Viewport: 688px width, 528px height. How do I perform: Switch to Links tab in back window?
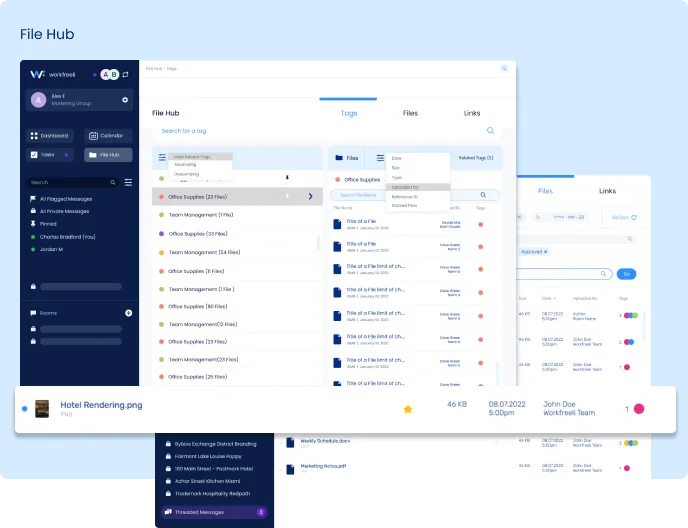[608, 191]
